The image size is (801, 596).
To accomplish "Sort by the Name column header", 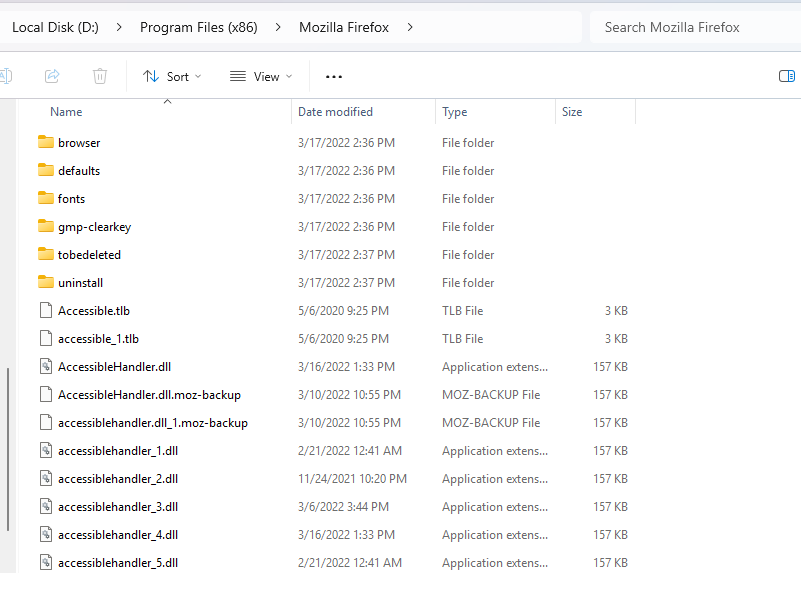I will 66,112.
